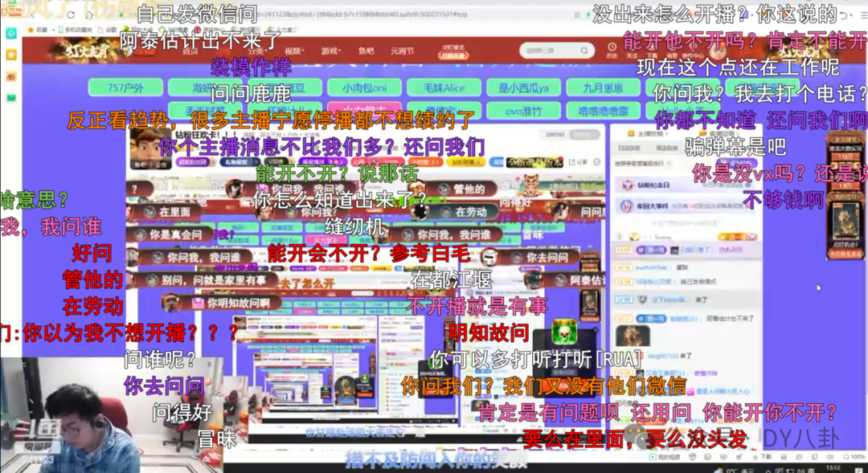
Task: Click the green skull gift icon
Action: click(x=564, y=333)
